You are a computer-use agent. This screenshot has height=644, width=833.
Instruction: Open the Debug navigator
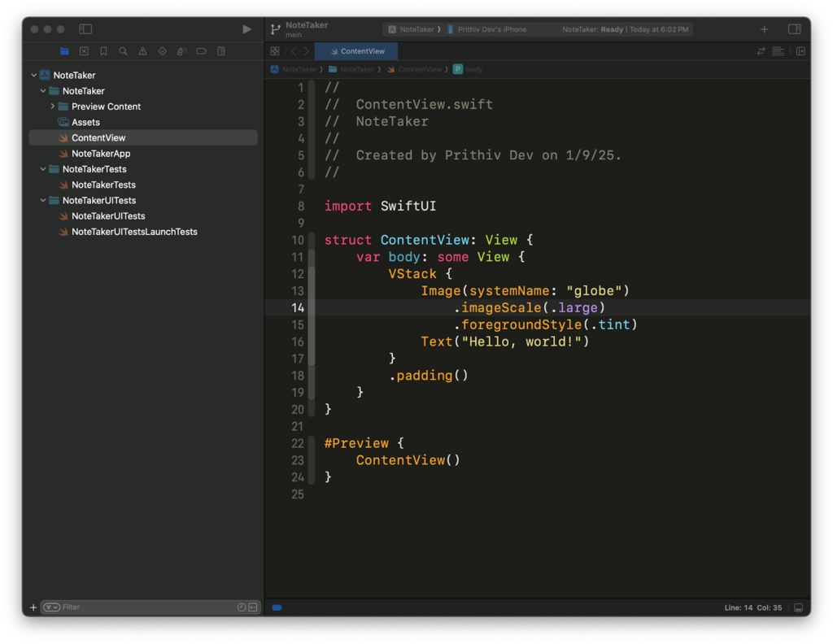tap(181, 50)
